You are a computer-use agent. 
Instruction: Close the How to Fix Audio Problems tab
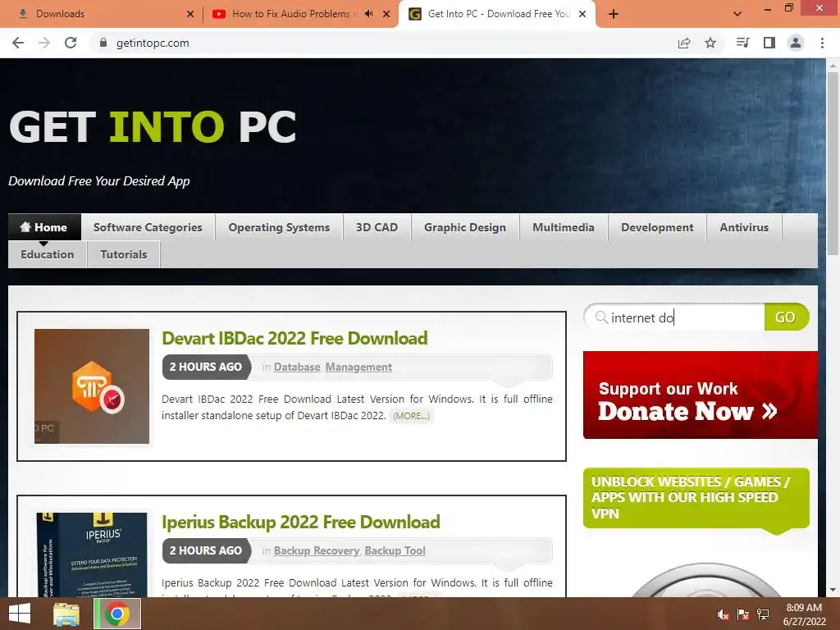[386, 14]
